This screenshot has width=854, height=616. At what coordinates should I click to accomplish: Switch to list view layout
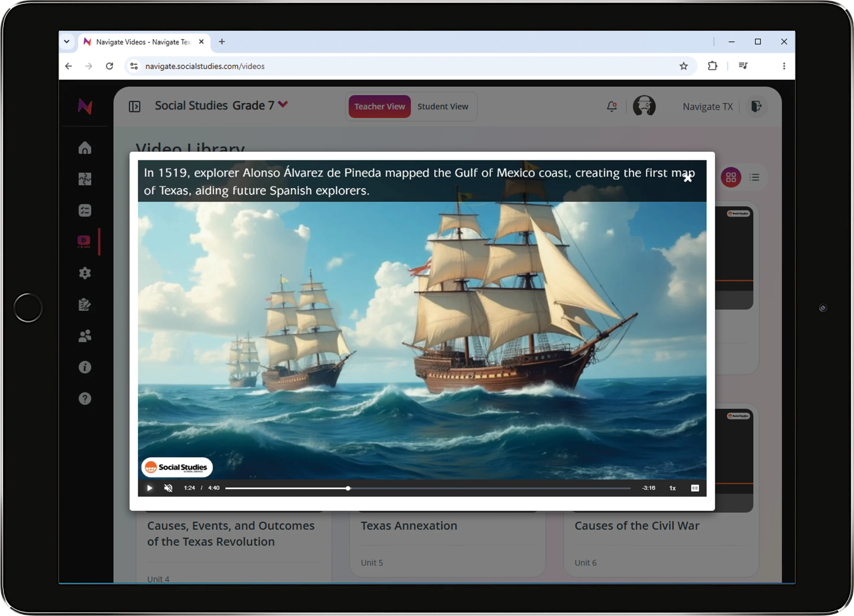point(754,177)
